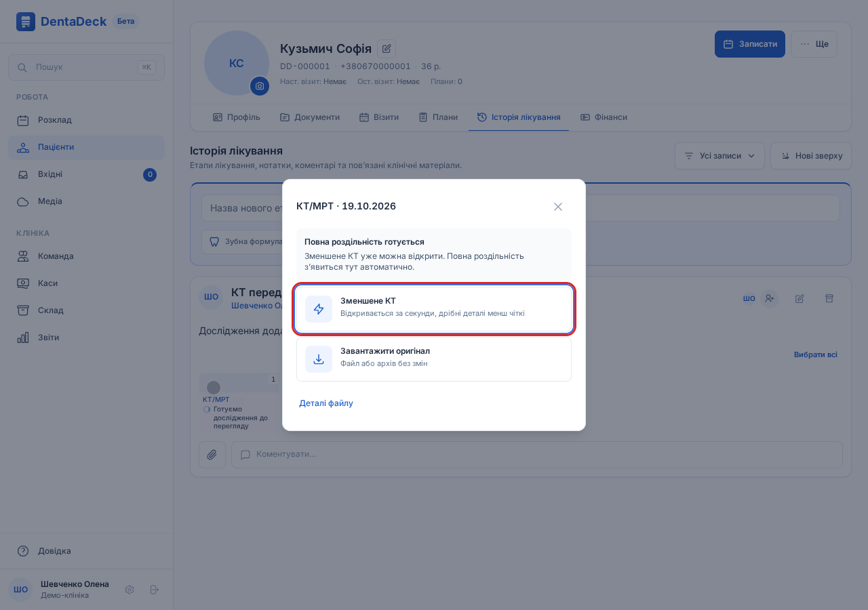Open Вхідні inbox in sidebar

[86, 174]
